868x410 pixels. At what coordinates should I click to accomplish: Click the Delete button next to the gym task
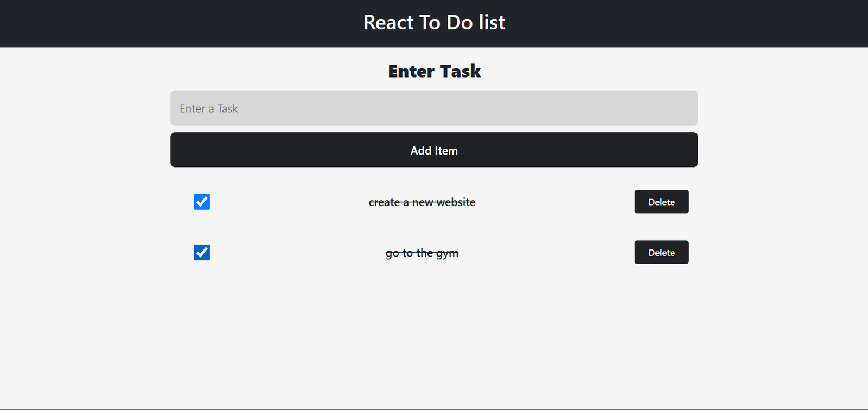661,253
